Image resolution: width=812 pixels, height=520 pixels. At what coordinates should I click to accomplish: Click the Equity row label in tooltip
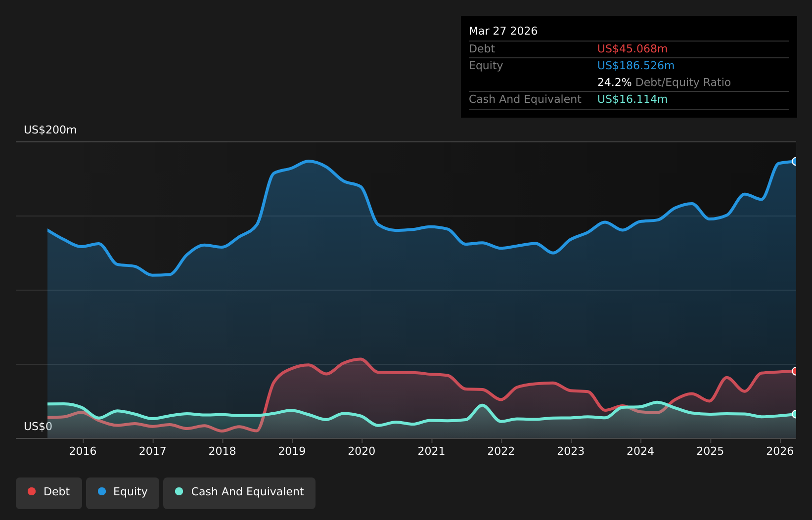tap(486, 66)
